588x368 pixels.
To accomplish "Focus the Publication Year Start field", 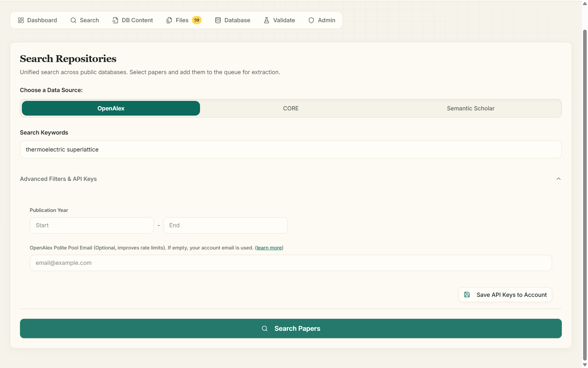I will (92, 225).
